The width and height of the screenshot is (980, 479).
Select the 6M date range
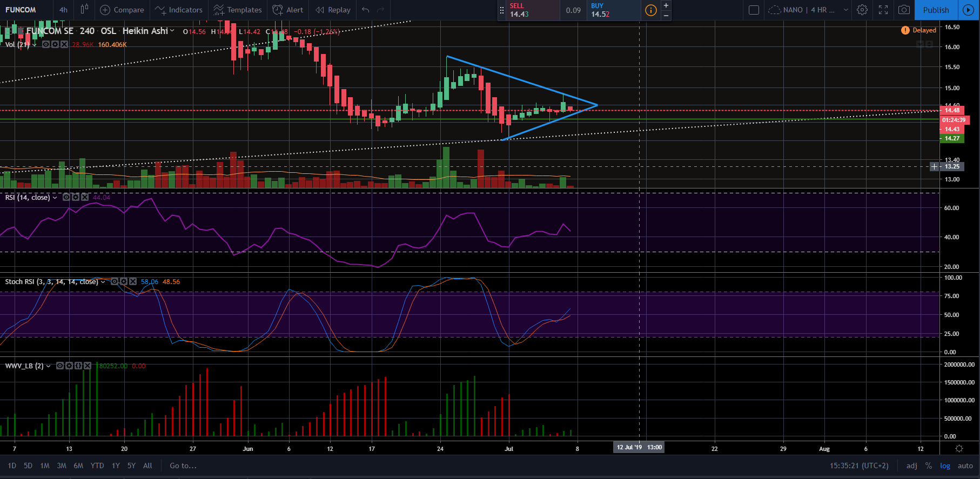coord(78,465)
